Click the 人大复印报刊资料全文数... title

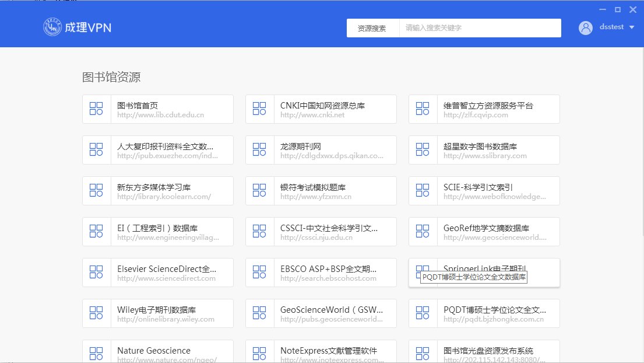pyautogui.click(x=165, y=146)
